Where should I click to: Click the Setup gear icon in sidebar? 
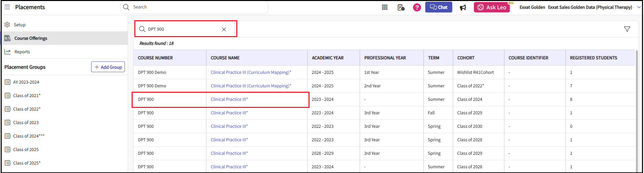click(7, 25)
